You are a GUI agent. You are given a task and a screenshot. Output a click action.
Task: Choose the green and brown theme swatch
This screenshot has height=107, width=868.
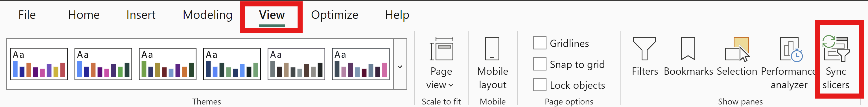click(167, 64)
